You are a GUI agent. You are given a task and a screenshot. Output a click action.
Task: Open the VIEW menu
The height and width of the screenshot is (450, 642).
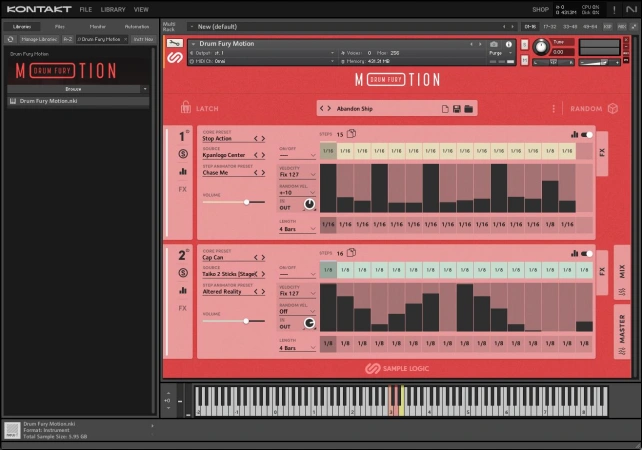tap(141, 9)
